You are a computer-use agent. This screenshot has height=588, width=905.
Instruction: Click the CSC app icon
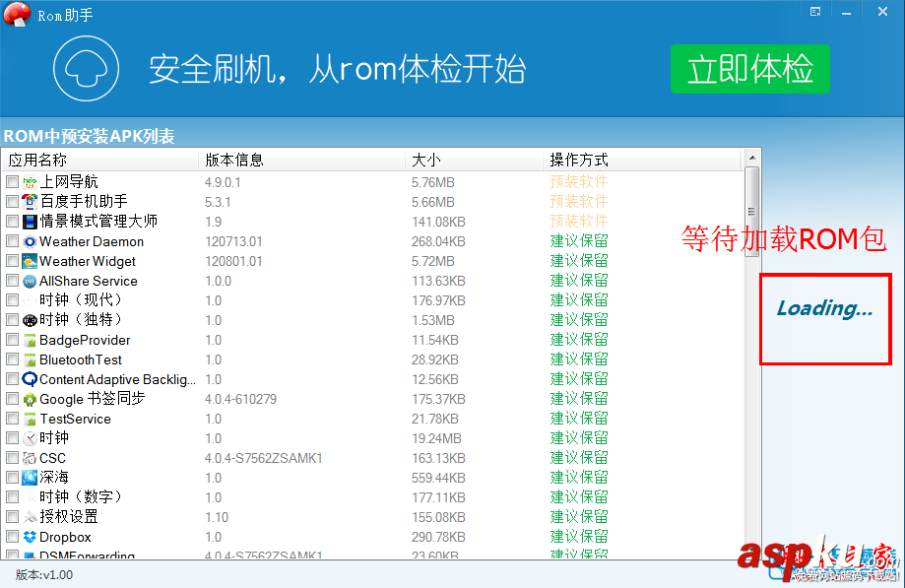30,458
